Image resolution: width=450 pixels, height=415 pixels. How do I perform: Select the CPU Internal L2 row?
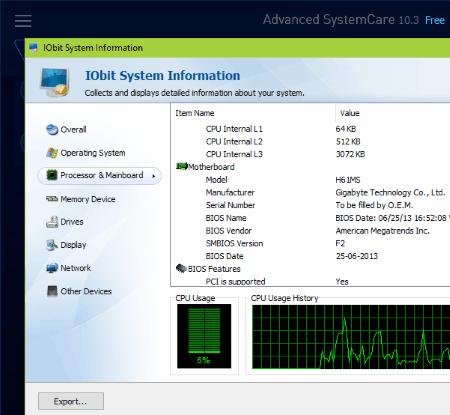coord(310,142)
